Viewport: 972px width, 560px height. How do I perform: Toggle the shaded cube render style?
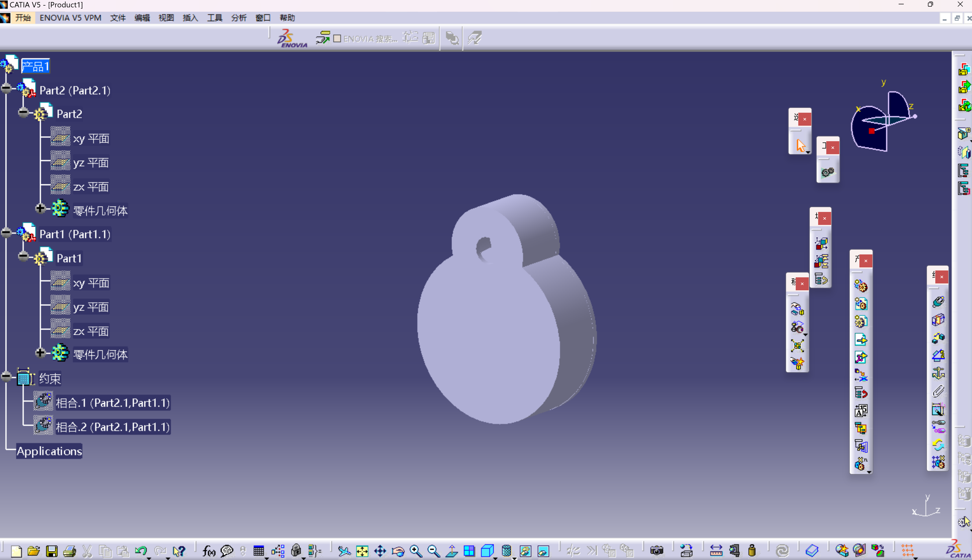487,551
